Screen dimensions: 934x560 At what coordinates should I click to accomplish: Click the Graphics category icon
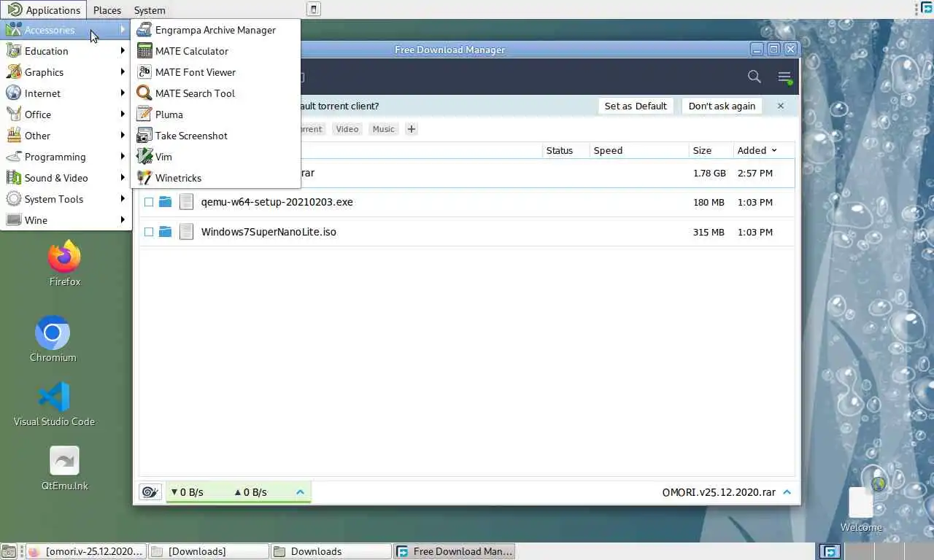pyautogui.click(x=13, y=72)
